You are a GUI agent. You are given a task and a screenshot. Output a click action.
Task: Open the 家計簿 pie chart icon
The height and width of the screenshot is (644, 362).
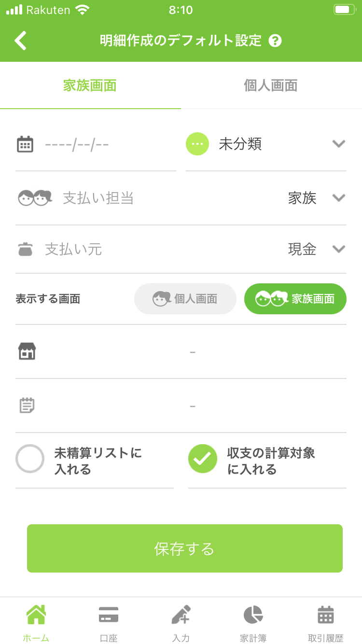point(253,615)
